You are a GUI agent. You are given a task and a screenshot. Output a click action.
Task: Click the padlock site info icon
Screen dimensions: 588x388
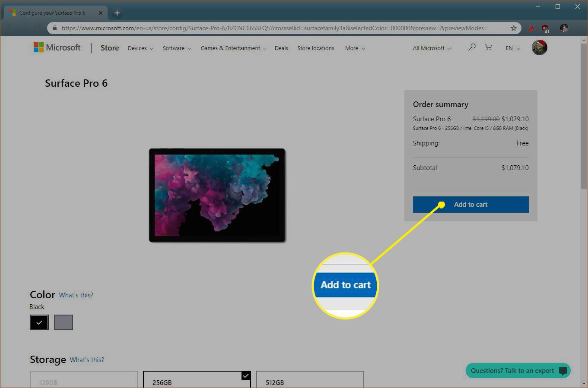click(54, 28)
